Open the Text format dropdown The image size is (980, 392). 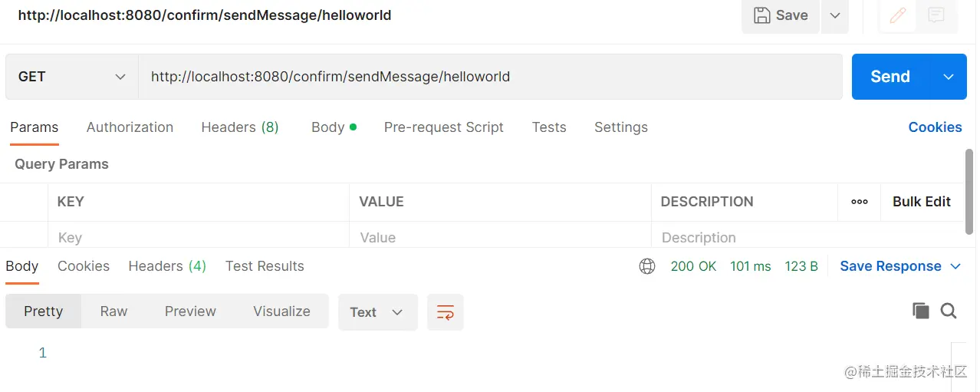[377, 312]
